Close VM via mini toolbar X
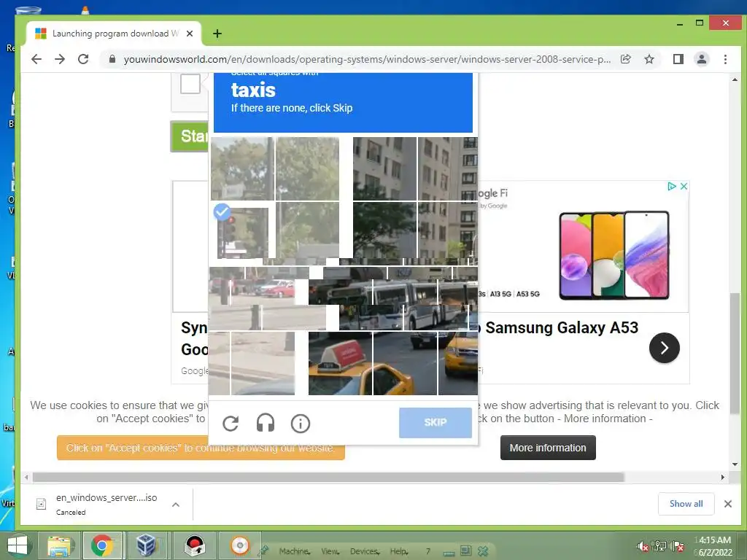Image resolution: width=747 pixels, height=560 pixels. coord(483,551)
